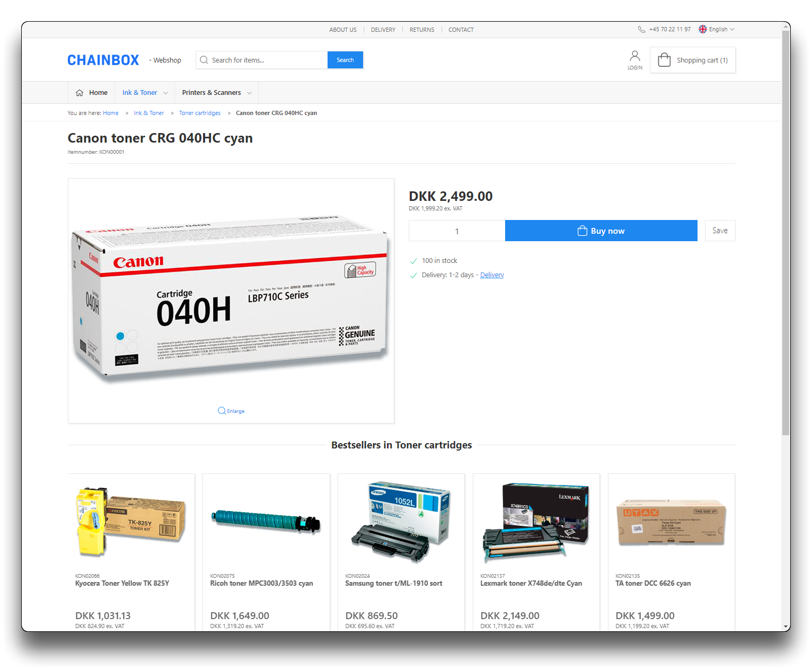Click Kyocera Toner Yellow TK 825Y title
This screenshot has width=812, height=670.
pyautogui.click(x=122, y=584)
